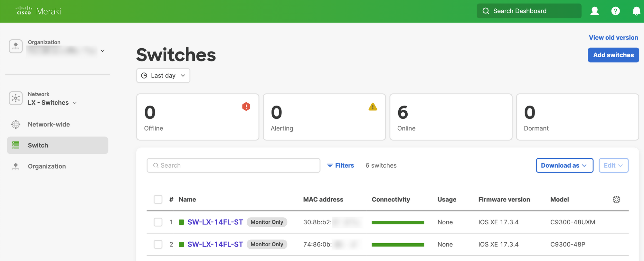Open the Download as dropdown
The height and width of the screenshot is (261, 644).
coord(564,165)
